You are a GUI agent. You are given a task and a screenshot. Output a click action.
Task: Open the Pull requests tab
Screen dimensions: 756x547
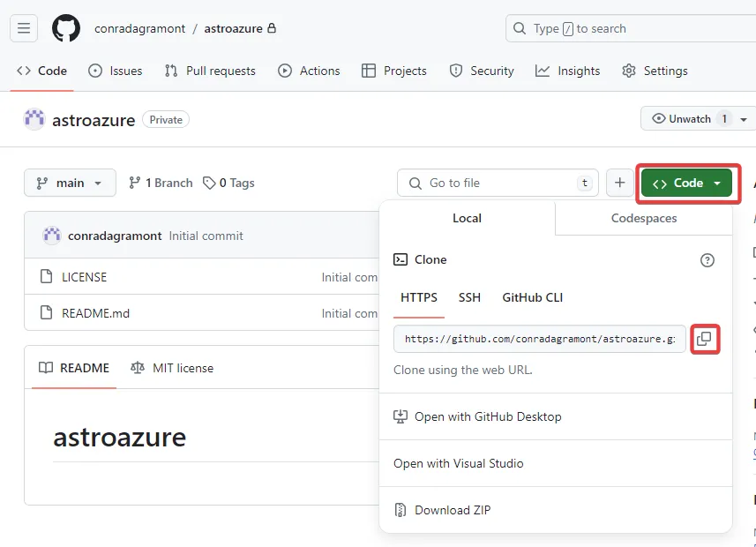[210, 71]
